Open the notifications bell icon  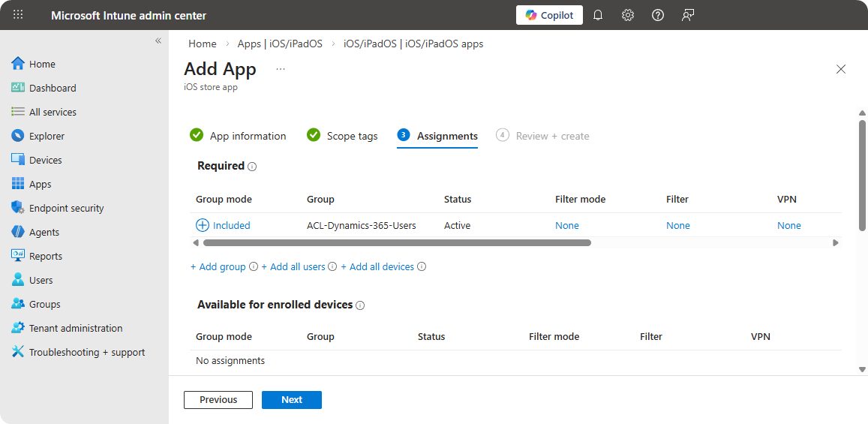(x=598, y=15)
